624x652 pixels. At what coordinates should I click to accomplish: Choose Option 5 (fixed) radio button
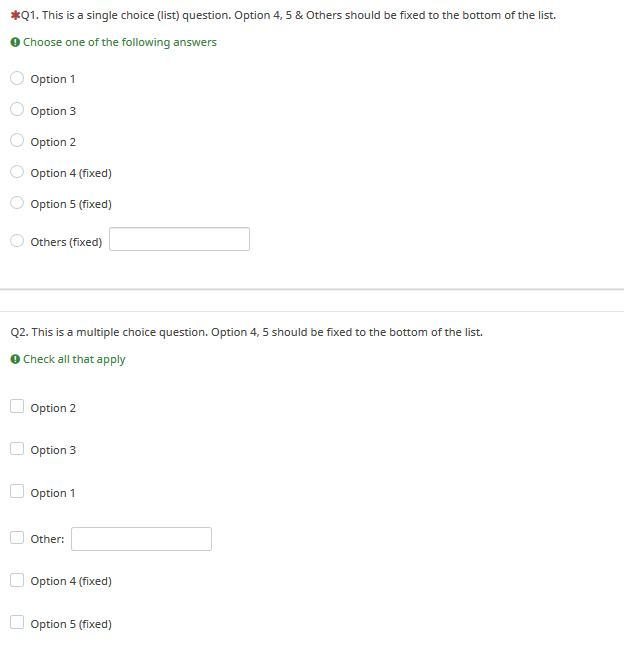pyautogui.click(x=18, y=203)
